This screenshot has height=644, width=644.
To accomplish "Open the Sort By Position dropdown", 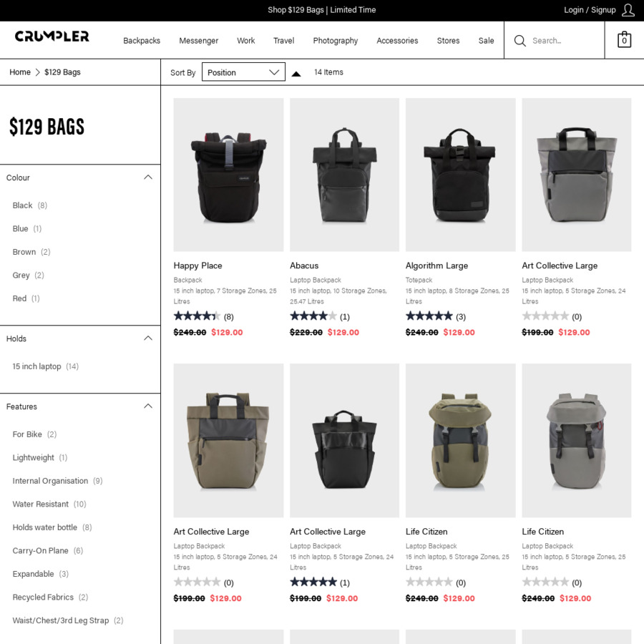I will pyautogui.click(x=243, y=72).
